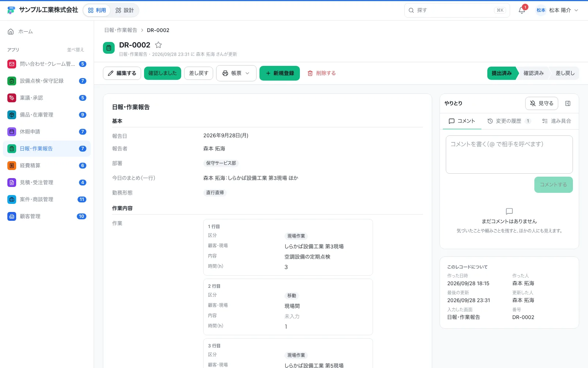Open the notification bell
The width and height of the screenshot is (588, 368).
tap(522, 10)
